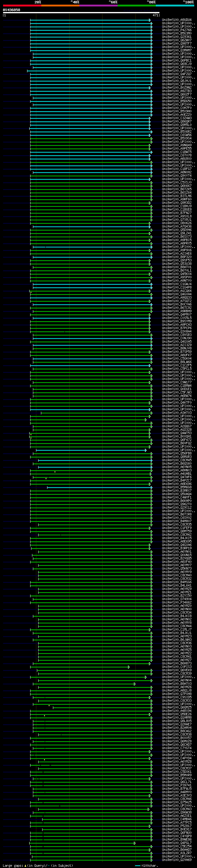Screen dimensions: 197x868
Task: Pick the UniRef100_C7YGT4 entry
Action: [177, 748]
